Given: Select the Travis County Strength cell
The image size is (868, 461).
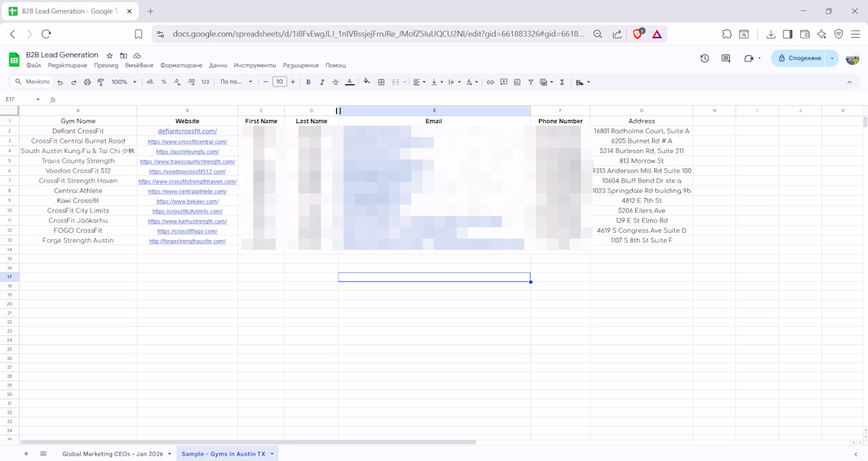Looking at the screenshot, I should click(x=78, y=161).
